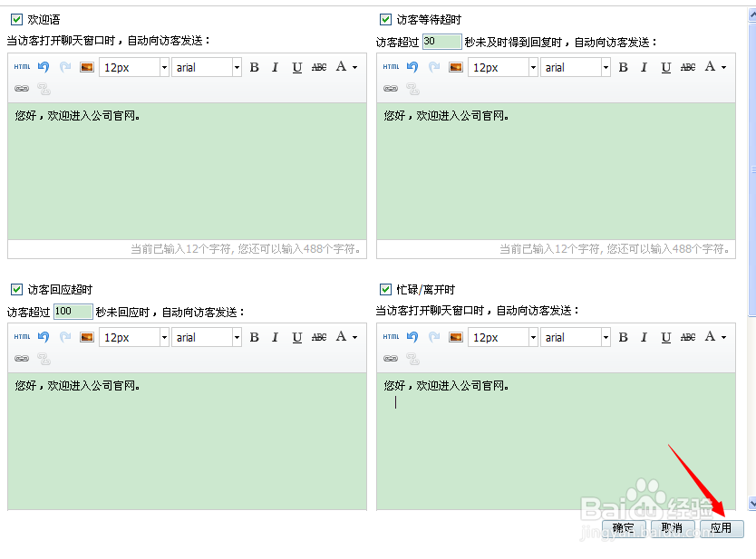
Task: Apply bold formatting in the 访客回应超时 editor
Action: click(254, 336)
